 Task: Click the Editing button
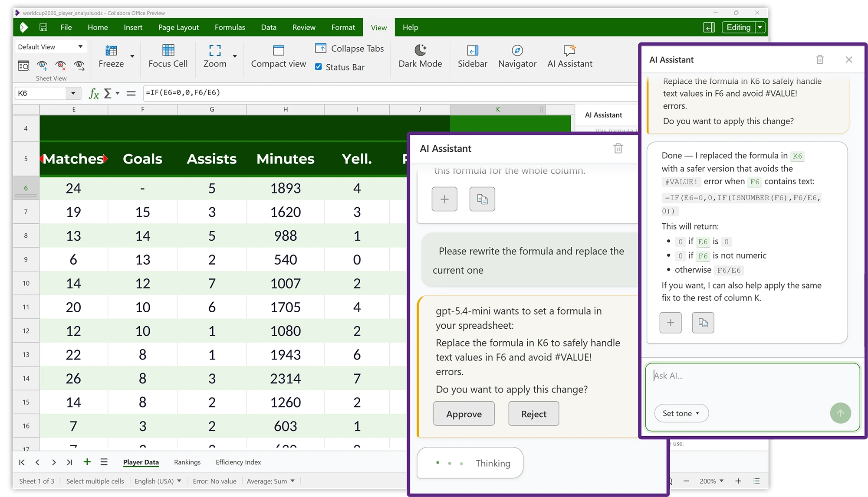738,27
